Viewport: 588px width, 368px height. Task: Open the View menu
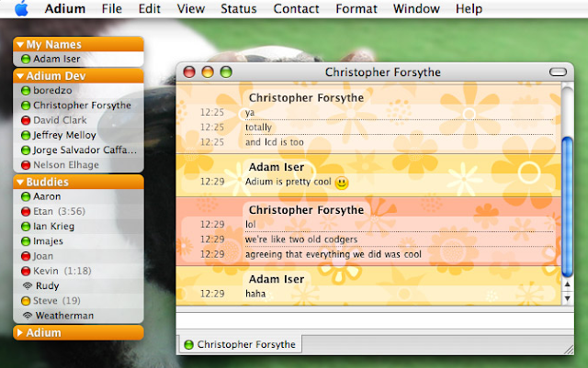tap(191, 8)
